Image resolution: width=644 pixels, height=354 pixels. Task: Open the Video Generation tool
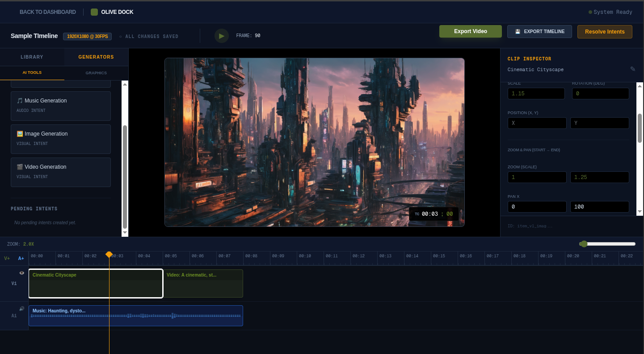pos(61,172)
